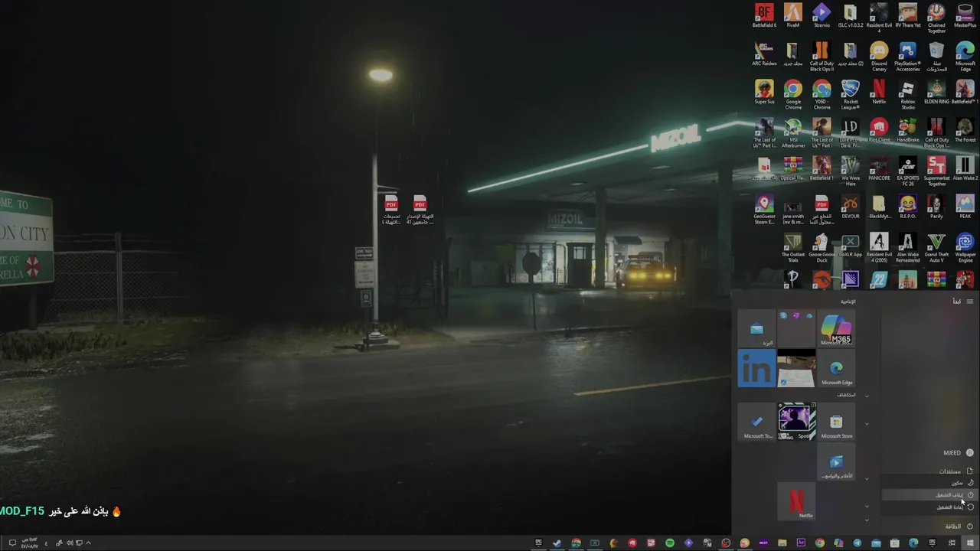This screenshot has width=980, height=551.
Task: Open Supermarket Together desktop icon
Action: (x=936, y=171)
